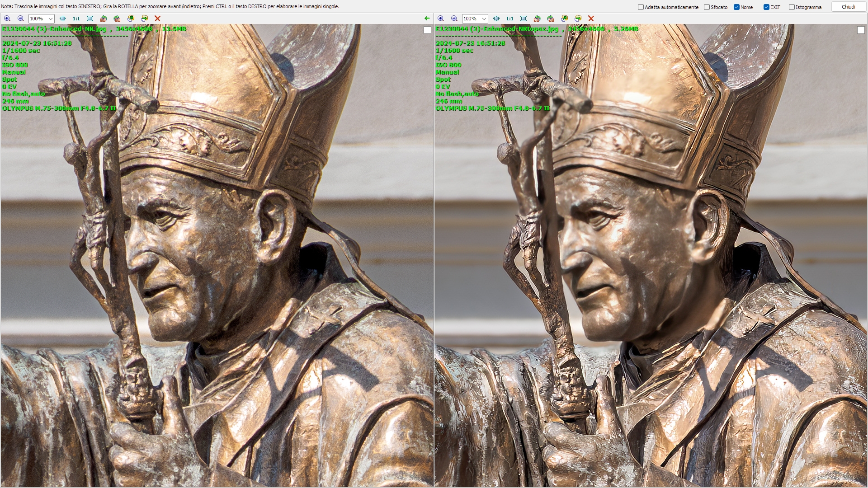Copy left image to folder icon

coord(131,19)
